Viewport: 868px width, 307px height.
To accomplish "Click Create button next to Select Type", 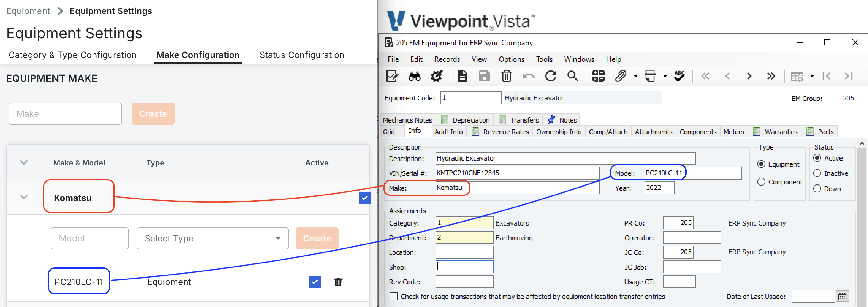I will tap(317, 238).
